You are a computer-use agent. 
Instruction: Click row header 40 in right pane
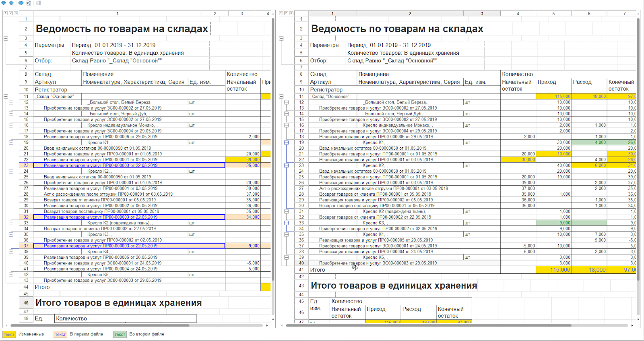point(301,263)
